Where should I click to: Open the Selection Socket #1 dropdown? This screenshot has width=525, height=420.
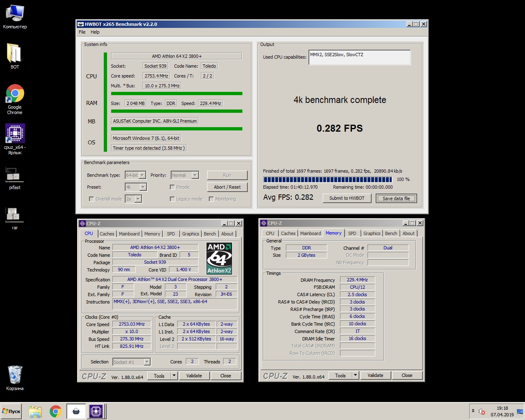tap(147, 362)
